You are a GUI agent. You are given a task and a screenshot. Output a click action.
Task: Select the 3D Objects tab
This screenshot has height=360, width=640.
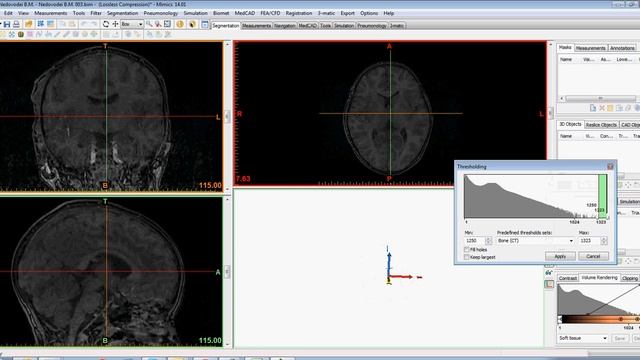[570, 124]
